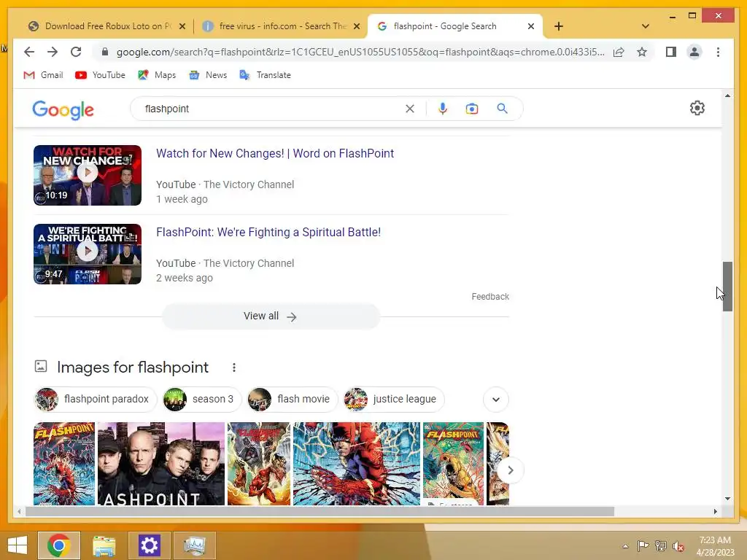Open Reverse-Flash yellow Flashpoint cover image
This screenshot has height=560, width=747.
[453, 463]
